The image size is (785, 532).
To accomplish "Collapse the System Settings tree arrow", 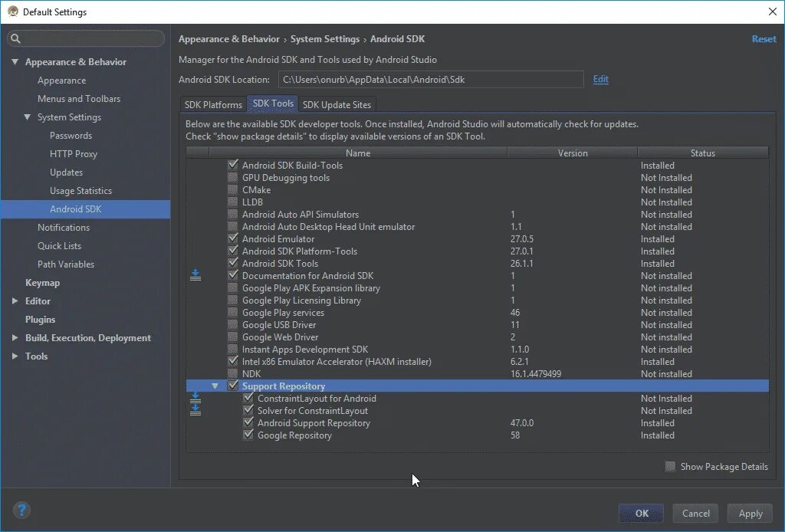I will [x=27, y=117].
